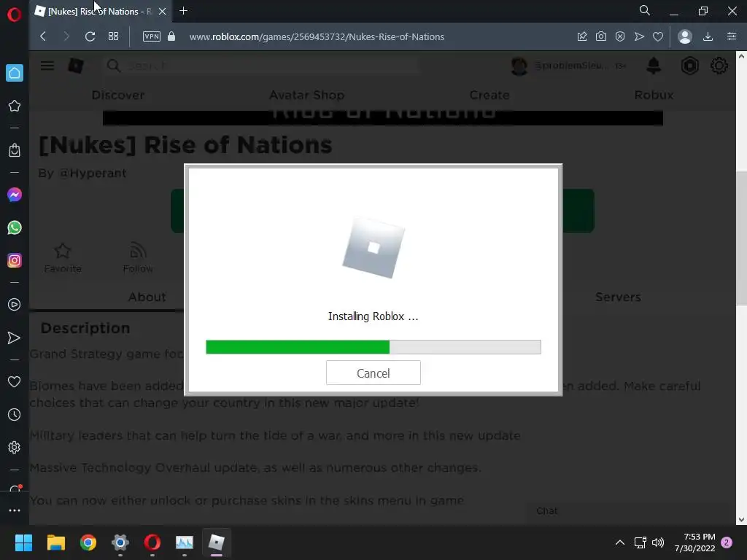
Task: Open the Opera menu logo
Action: point(15,15)
